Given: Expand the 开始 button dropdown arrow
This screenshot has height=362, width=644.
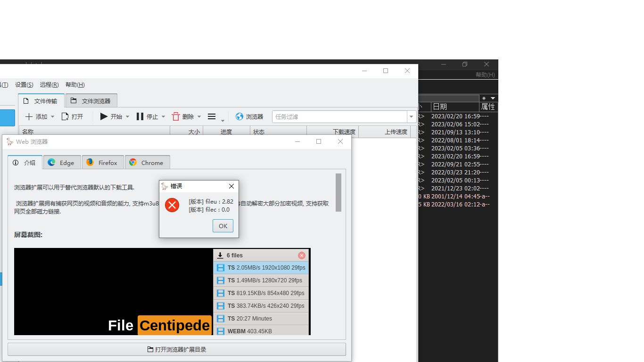Looking at the screenshot, I should (127, 116).
